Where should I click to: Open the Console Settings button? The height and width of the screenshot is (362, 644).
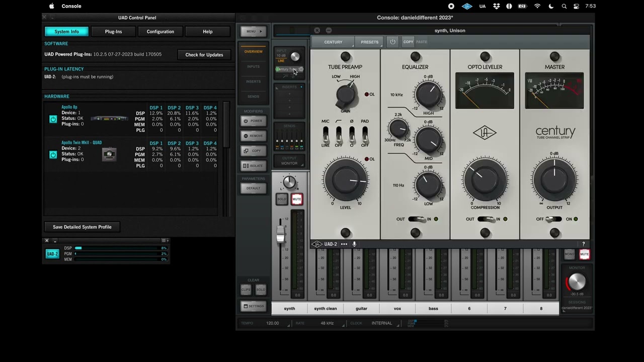[254, 306]
